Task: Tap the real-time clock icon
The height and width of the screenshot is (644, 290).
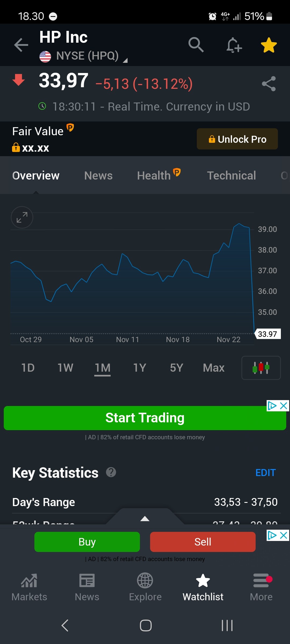Action: [42, 106]
